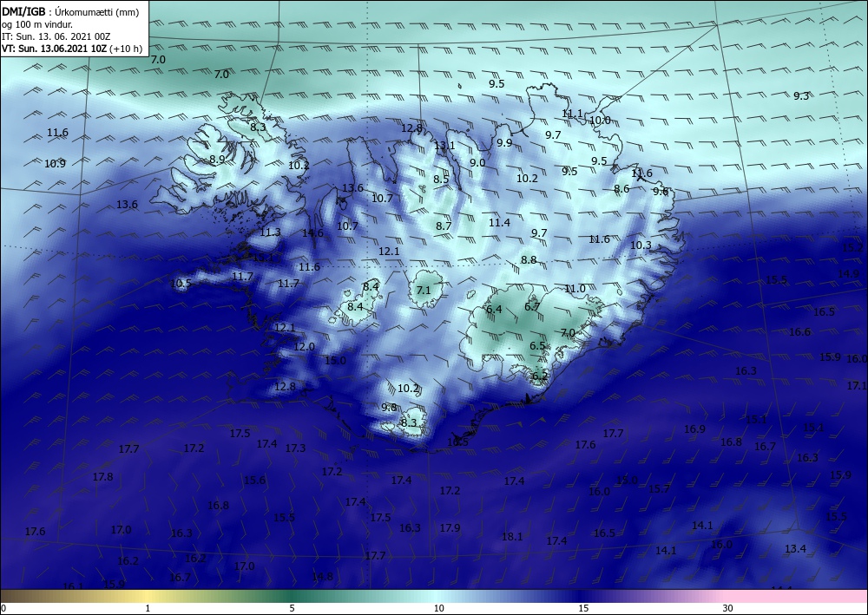The image size is (868, 615).
Task: Click the '(+10 h)' forecast offset label
Action: pos(126,49)
